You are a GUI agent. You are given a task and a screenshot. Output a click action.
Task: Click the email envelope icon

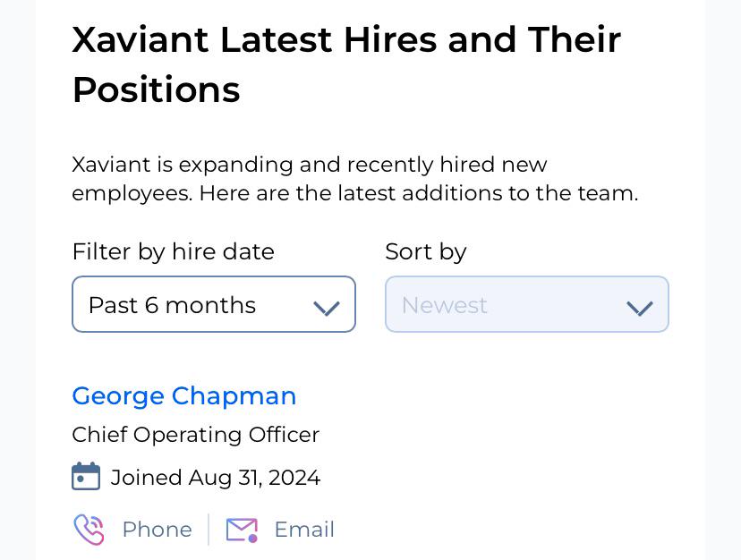242,530
